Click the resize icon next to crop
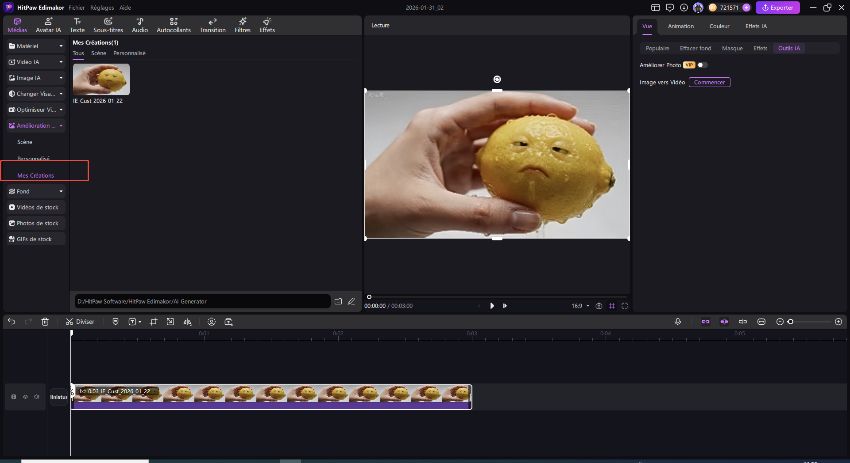 click(x=170, y=321)
